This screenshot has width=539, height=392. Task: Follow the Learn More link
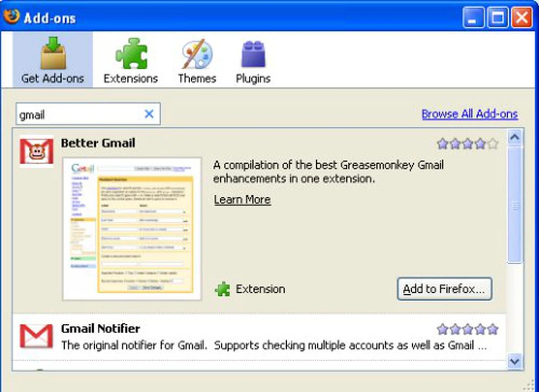pyautogui.click(x=242, y=200)
